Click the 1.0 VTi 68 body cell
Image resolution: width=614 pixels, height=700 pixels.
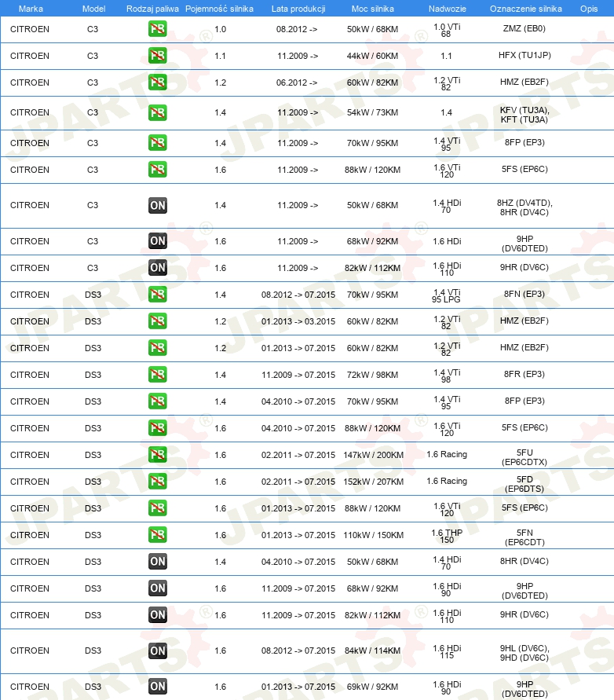coord(447,31)
